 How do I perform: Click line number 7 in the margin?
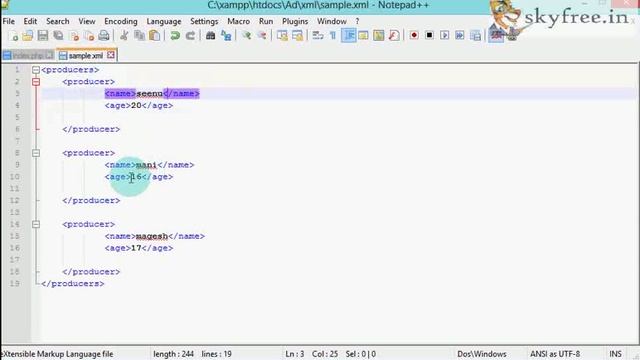tap(17, 141)
